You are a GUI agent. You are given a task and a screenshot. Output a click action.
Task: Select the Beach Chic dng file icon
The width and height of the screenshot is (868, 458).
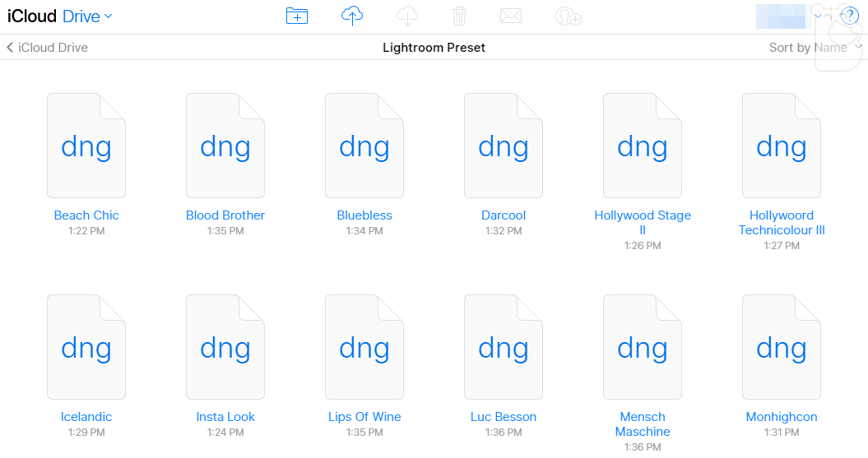point(86,146)
